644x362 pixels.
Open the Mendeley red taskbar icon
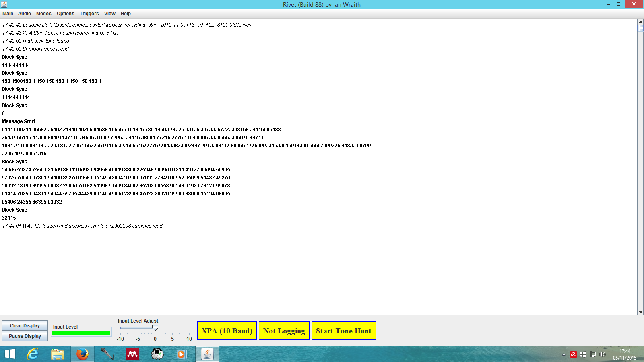click(x=132, y=354)
